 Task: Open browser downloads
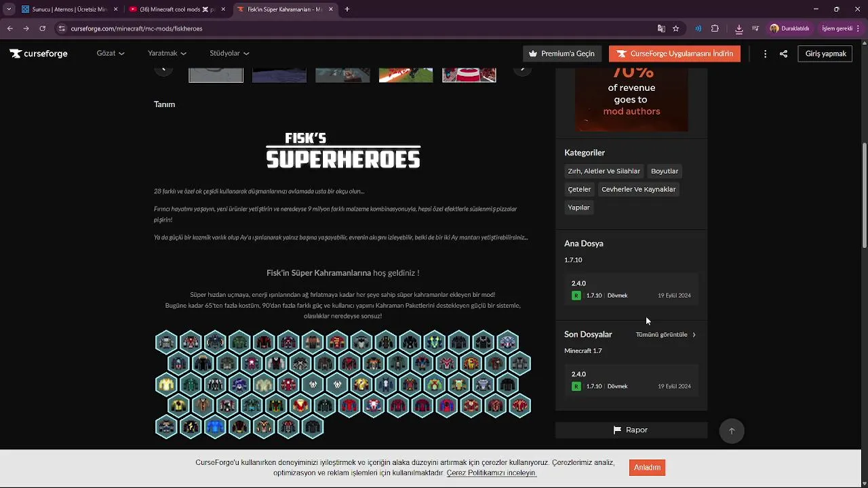tap(738, 28)
